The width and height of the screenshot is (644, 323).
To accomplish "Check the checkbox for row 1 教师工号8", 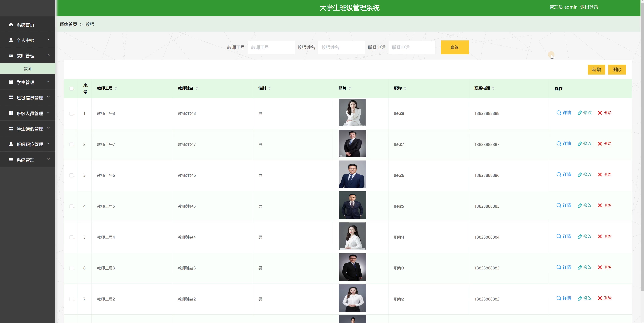I will [71, 113].
